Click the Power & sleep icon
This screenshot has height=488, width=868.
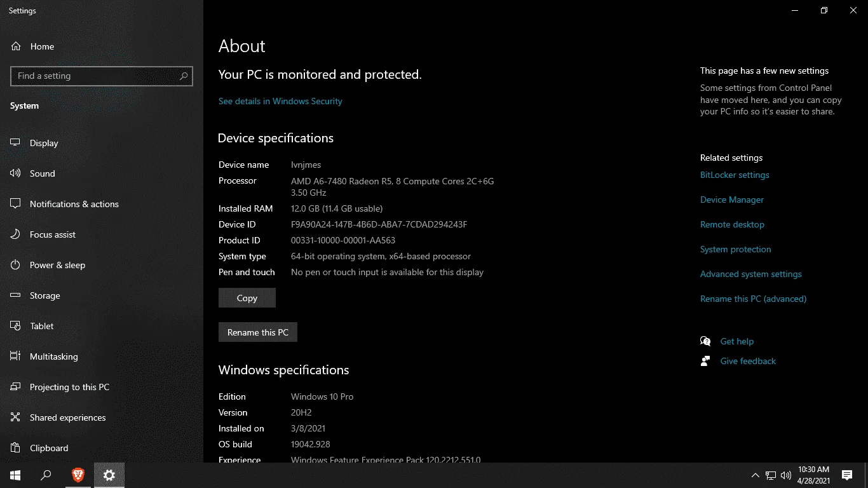click(16, 265)
